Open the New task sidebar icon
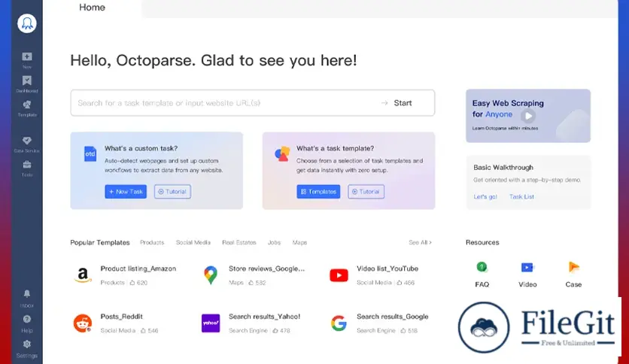The width and height of the screenshot is (629, 364). click(27, 57)
